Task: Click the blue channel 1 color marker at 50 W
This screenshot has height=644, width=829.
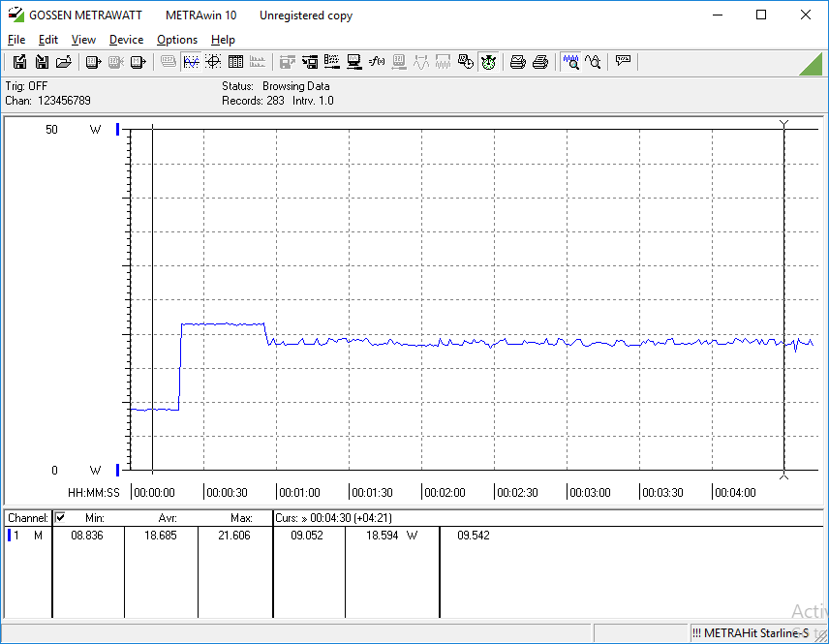Action: tap(118, 129)
